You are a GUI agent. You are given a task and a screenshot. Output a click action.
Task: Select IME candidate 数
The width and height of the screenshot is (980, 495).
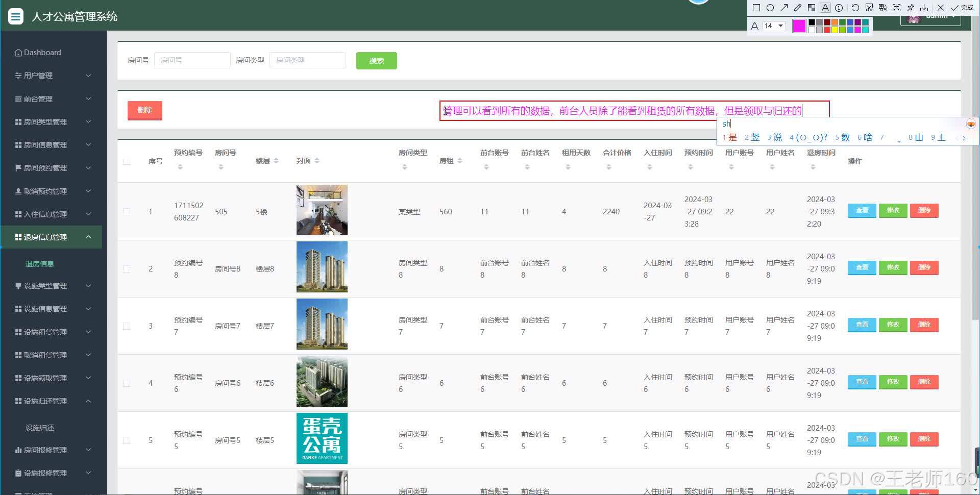pos(843,137)
